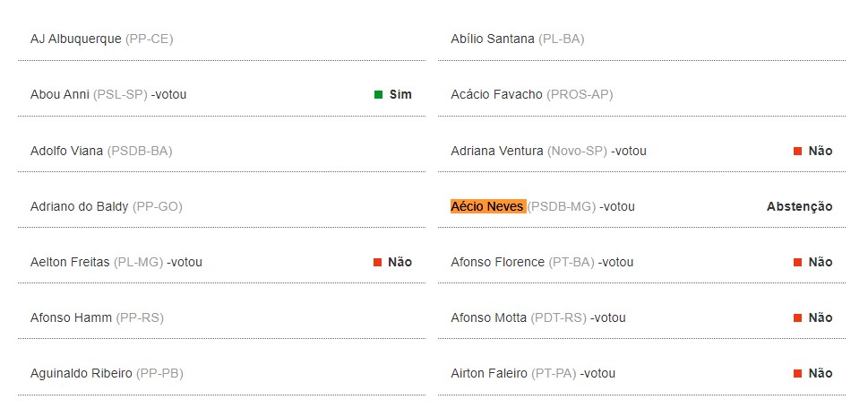The width and height of the screenshot is (868, 417).
Task: Select Adriana Ventura deputy name
Action: (x=496, y=151)
